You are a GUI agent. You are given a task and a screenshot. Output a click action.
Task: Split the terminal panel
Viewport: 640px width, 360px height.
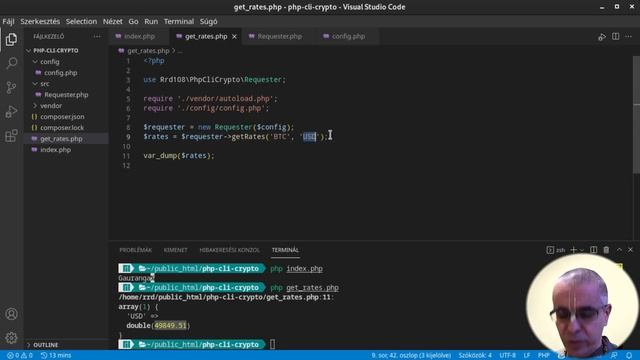[594, 250]
